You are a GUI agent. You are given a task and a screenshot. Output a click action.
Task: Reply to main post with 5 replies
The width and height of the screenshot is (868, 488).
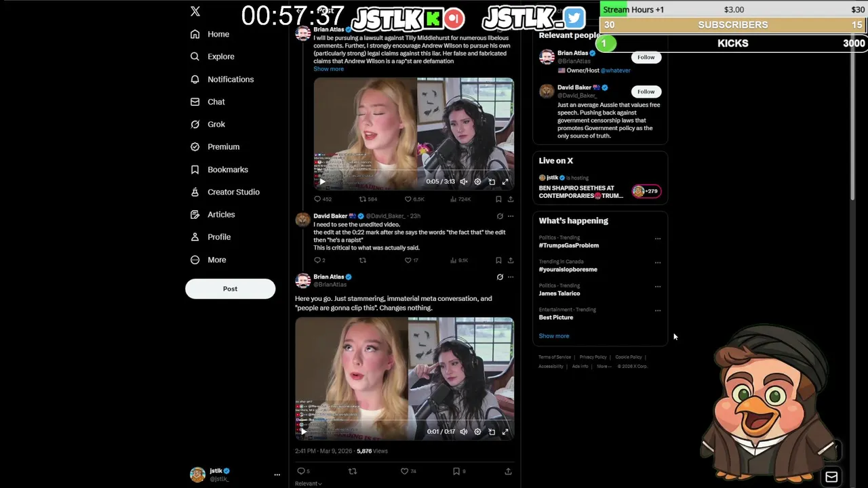[303, 471]
